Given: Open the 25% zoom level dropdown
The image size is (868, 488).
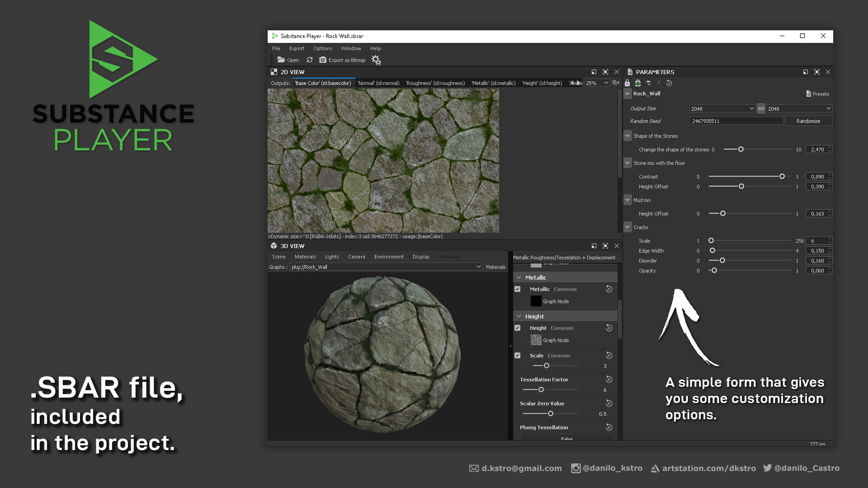Looking at the screenshot, I should 597,83.
